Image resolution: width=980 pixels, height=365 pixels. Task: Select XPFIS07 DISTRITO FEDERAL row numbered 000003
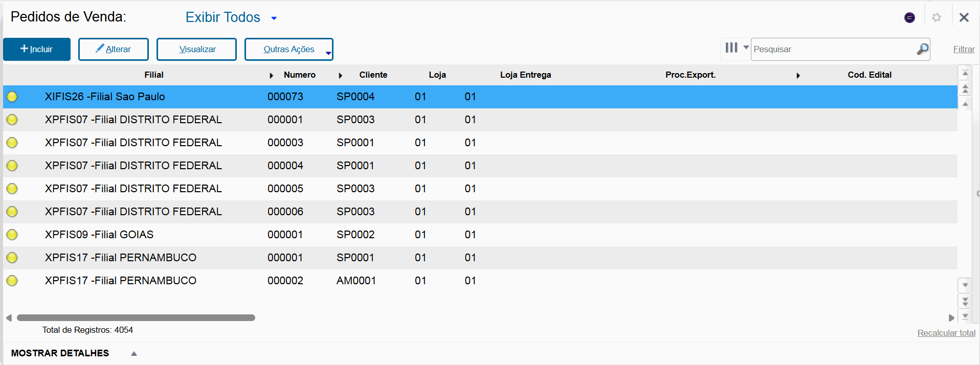point(480,143)
